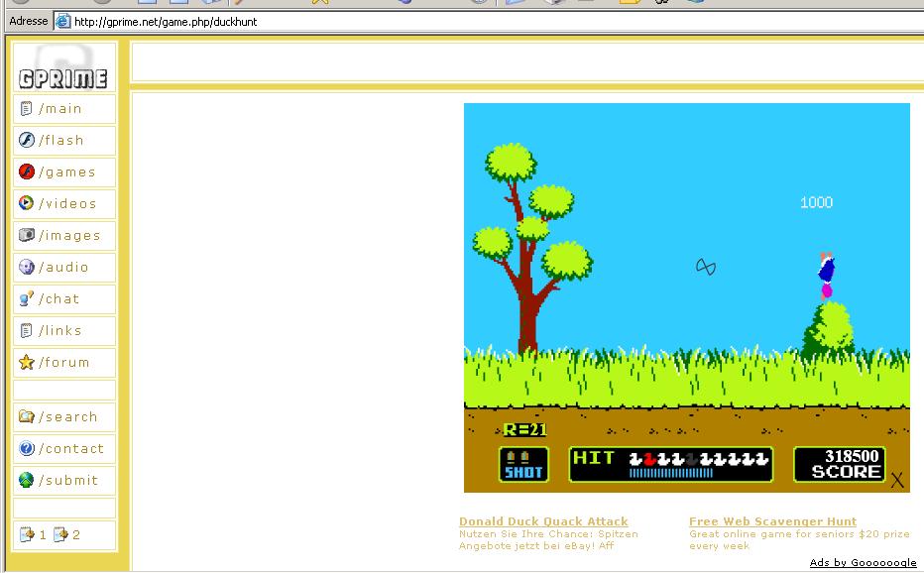The height and width of the screenshot is (573, 924).
Task: Click in the browser address field
Action: pyautogui.click(x=496, y=21)
